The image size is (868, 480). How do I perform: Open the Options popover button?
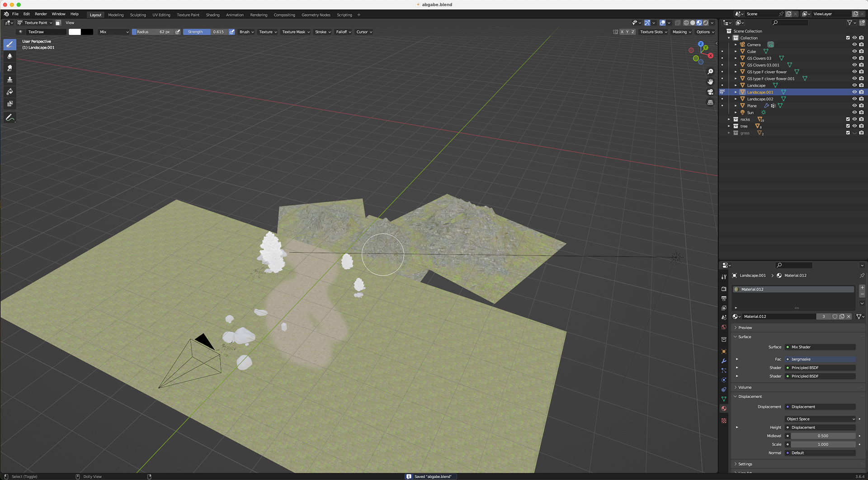pyautogui.click(x=705, y=32)
